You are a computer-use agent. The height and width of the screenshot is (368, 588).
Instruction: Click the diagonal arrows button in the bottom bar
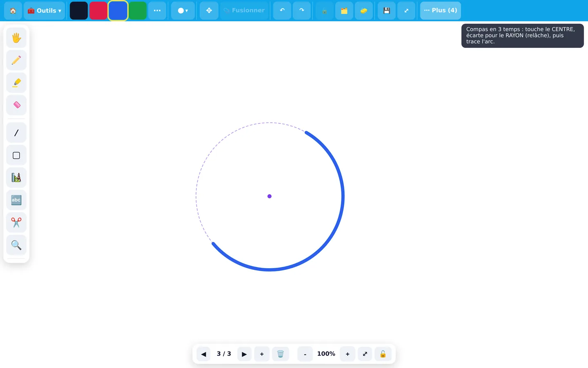[x=365, y=354]
